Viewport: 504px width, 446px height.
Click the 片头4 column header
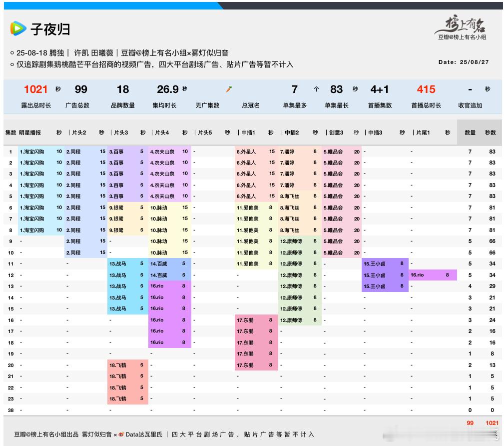(x=162, y=132)
